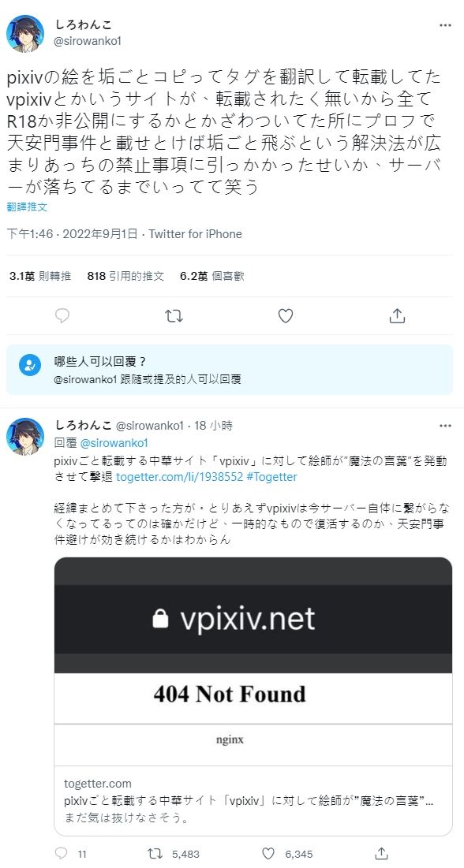Screen dimensions: 464x868
Task: Open the togetter.com/li/1938552 link
Action: [180, 477]
